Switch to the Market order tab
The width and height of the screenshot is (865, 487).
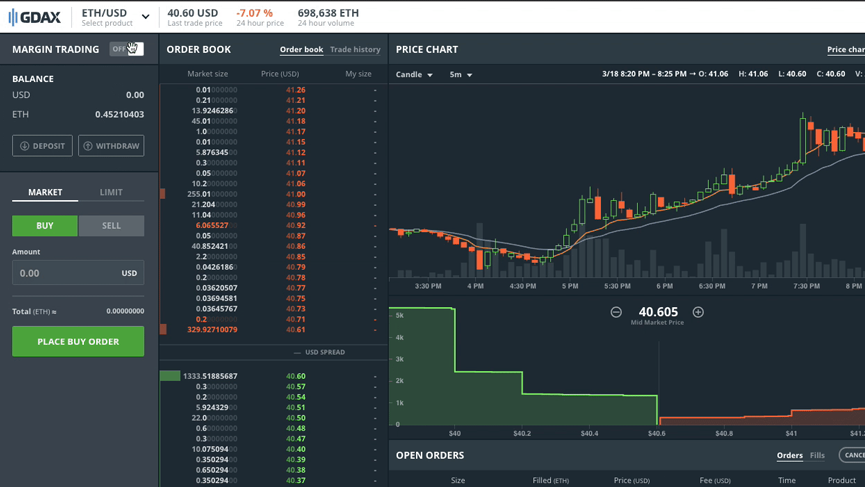45,192
